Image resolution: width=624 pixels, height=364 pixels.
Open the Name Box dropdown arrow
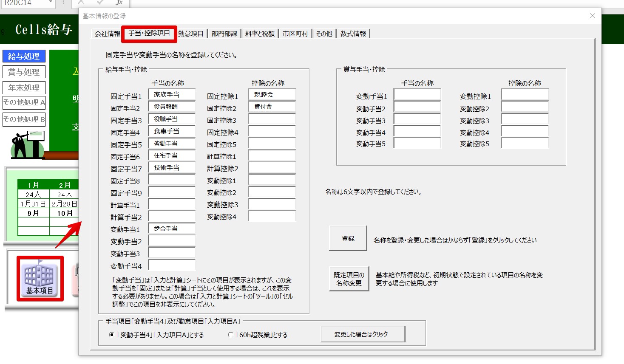[x=51, y=3]
